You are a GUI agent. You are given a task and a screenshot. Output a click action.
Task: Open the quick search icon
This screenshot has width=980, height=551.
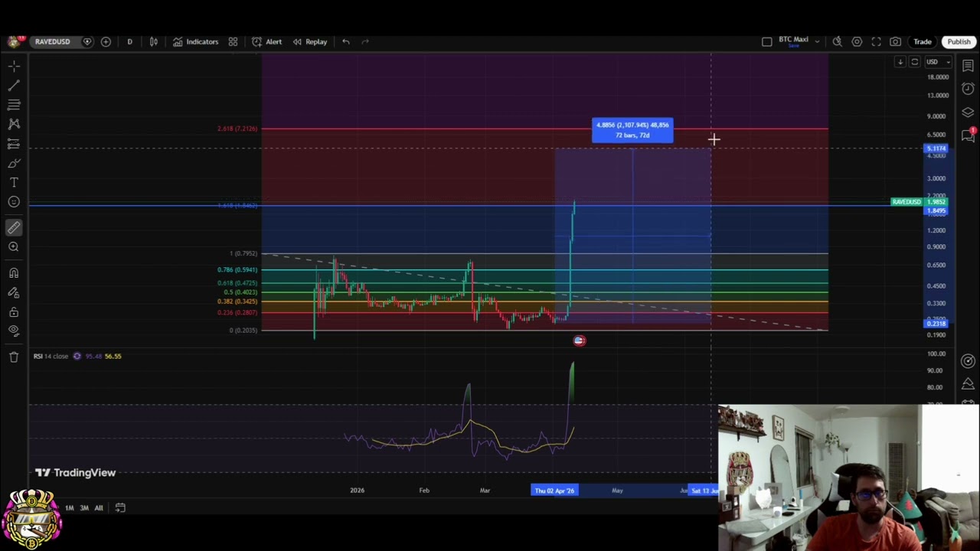[x=838, y=41]
